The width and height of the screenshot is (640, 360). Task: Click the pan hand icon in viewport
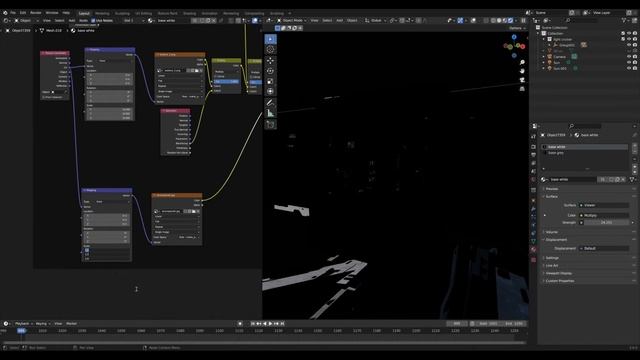tap(522, 71)
